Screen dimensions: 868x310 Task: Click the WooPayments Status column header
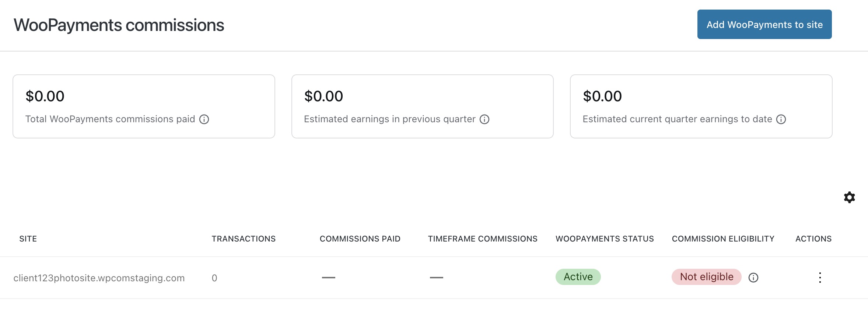pos(605,239)
